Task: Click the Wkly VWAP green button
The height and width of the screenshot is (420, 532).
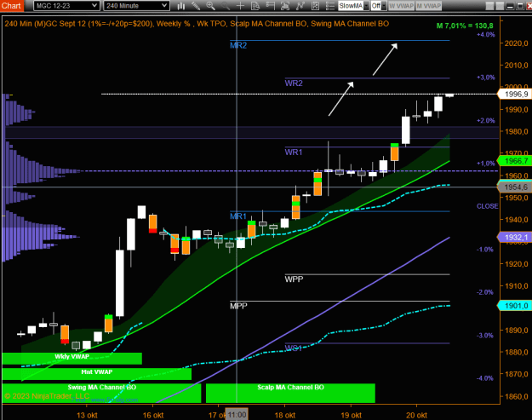Action: 72,358
